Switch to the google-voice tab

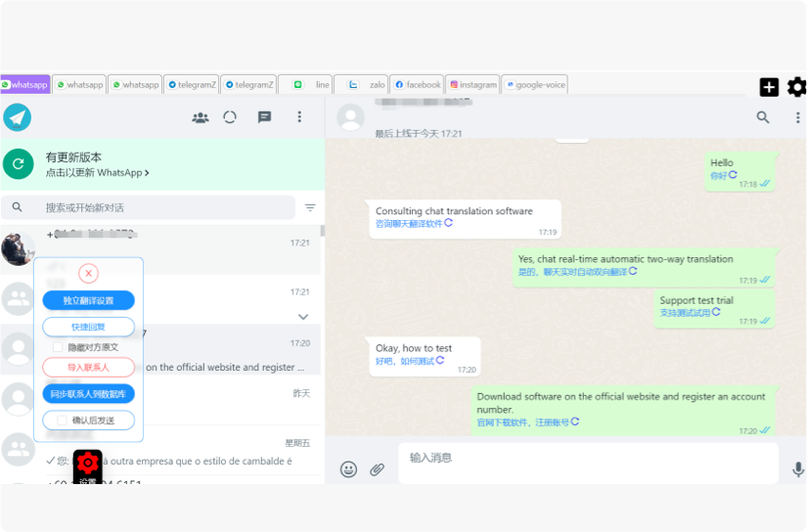536,85
